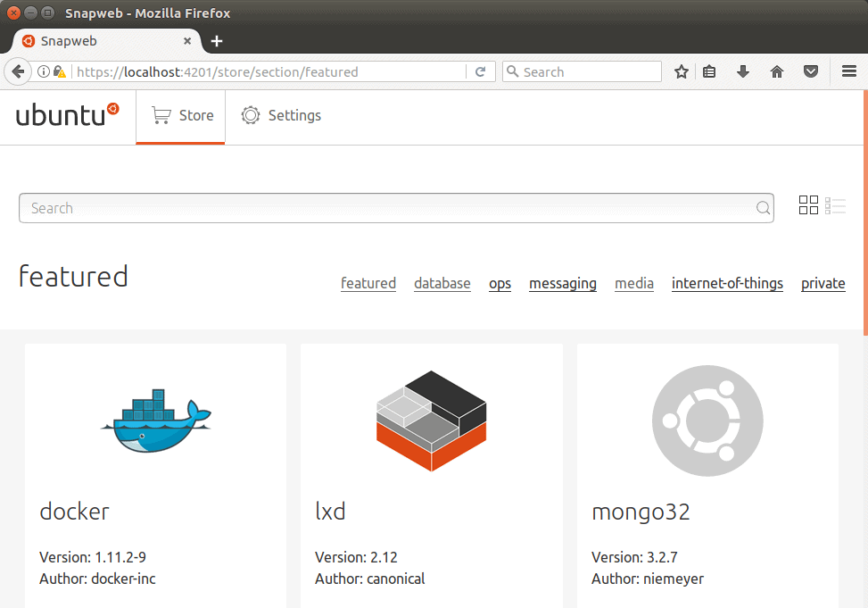Close the Snapweb tab
This screenshot has height=608, width=868.
(187, 41)
